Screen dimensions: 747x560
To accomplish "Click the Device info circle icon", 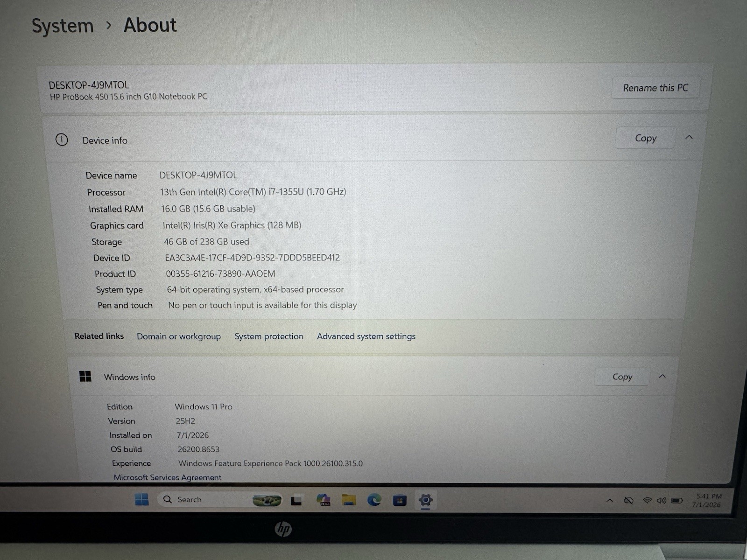I will click(62, 140).
